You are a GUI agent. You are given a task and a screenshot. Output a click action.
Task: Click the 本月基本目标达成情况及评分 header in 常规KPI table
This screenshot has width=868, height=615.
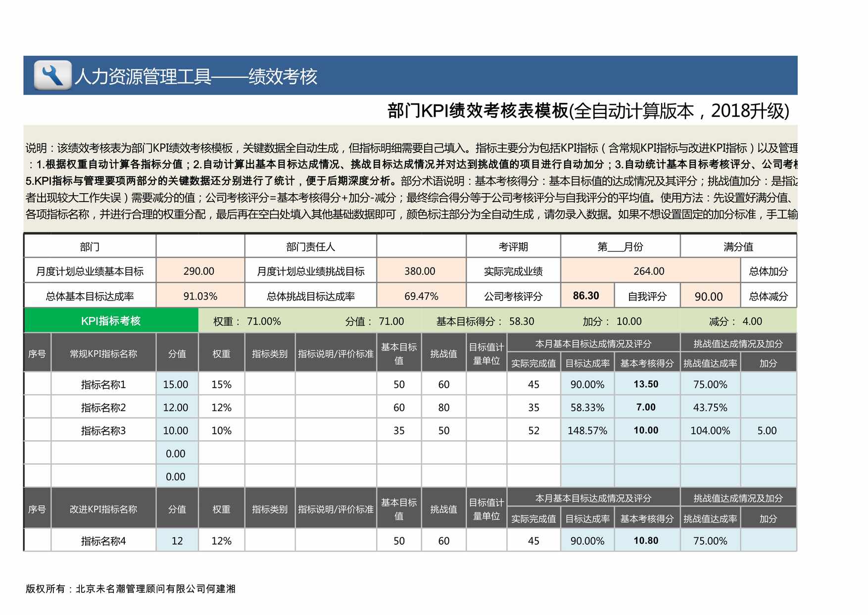(x=593, y=344)
